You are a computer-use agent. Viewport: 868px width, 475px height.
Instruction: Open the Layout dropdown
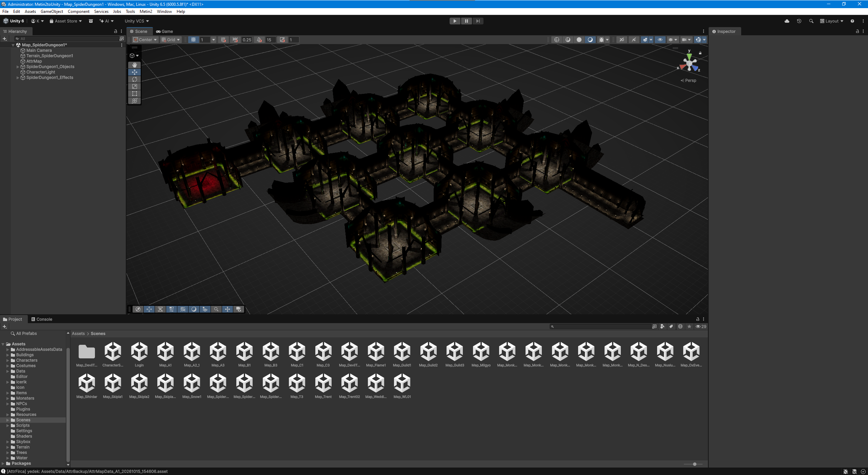pos(832,21)
